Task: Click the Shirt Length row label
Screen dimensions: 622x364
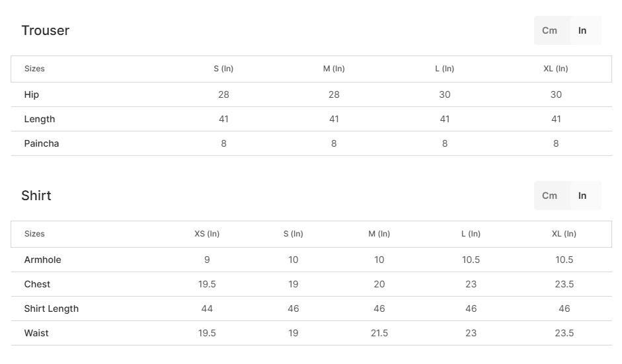Action: click(51, 309)
